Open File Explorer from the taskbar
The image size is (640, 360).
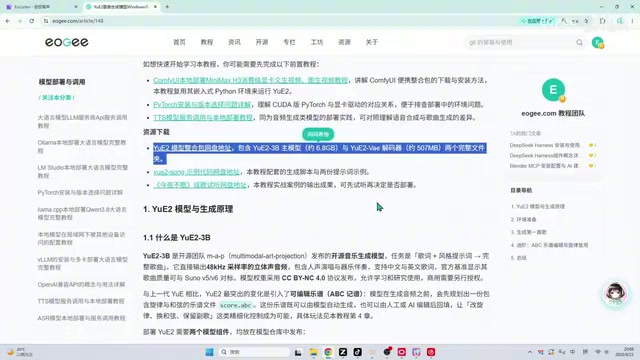[313, 352]
